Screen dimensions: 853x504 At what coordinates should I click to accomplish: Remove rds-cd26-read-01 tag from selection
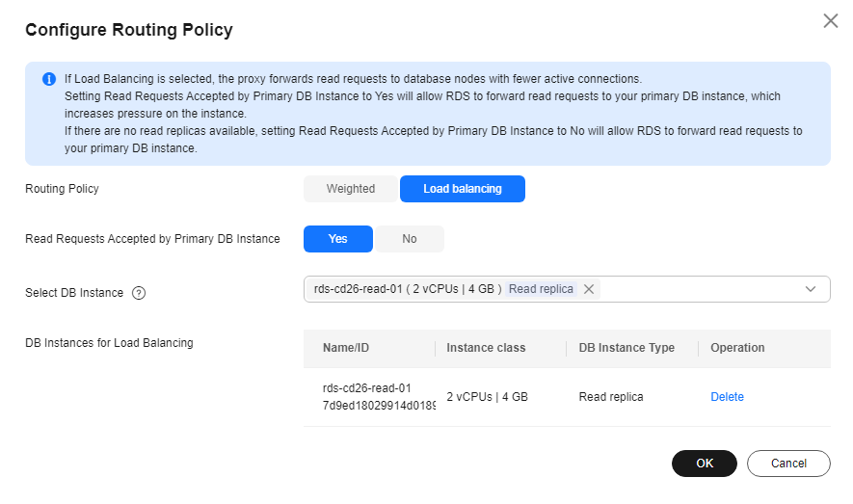[589, 289]
